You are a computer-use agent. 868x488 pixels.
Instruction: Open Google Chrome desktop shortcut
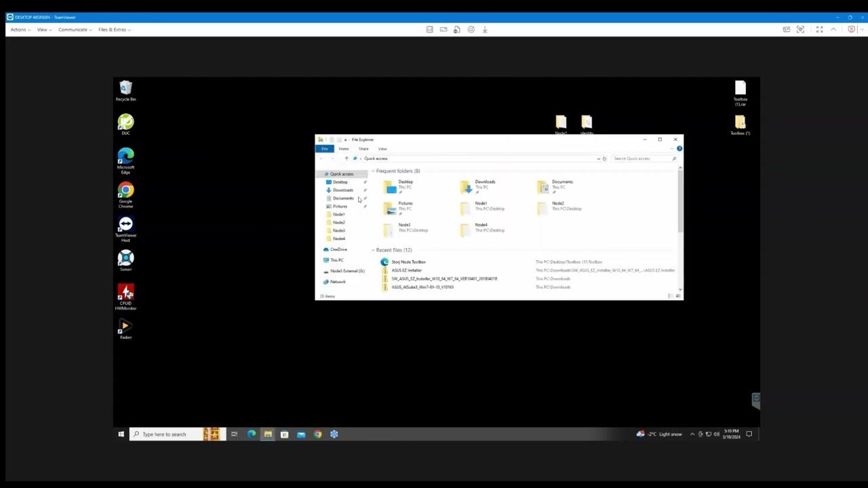(125, 195)
